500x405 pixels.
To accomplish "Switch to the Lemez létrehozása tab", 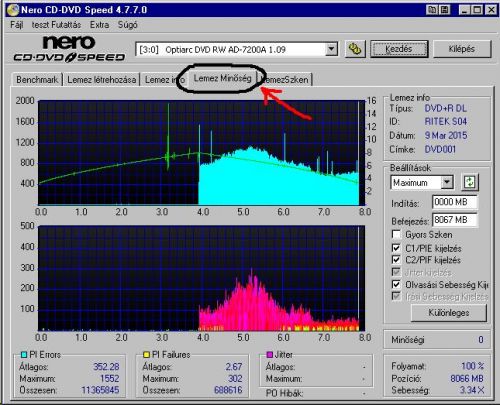I will pyautogui.click(x=101, y=80).
